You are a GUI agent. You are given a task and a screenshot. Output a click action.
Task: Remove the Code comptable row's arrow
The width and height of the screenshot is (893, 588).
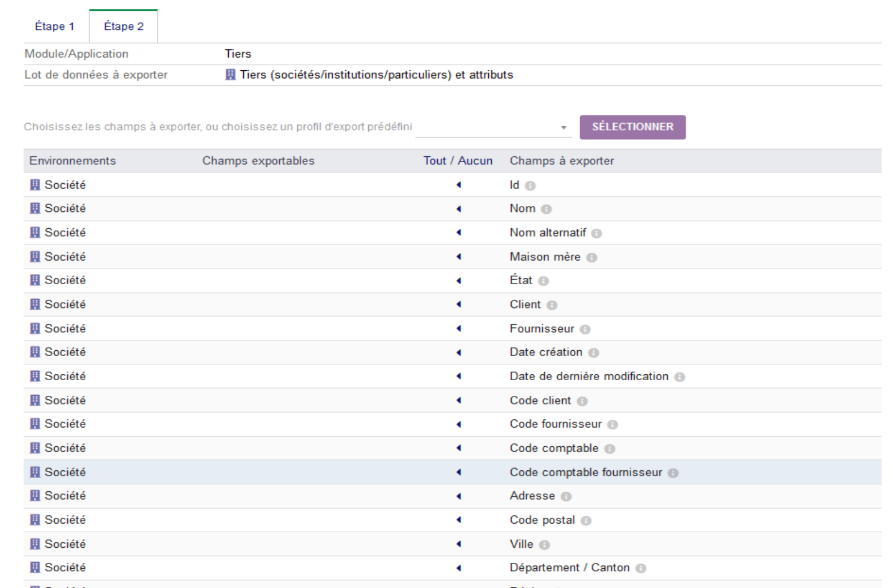pos(459,448)
